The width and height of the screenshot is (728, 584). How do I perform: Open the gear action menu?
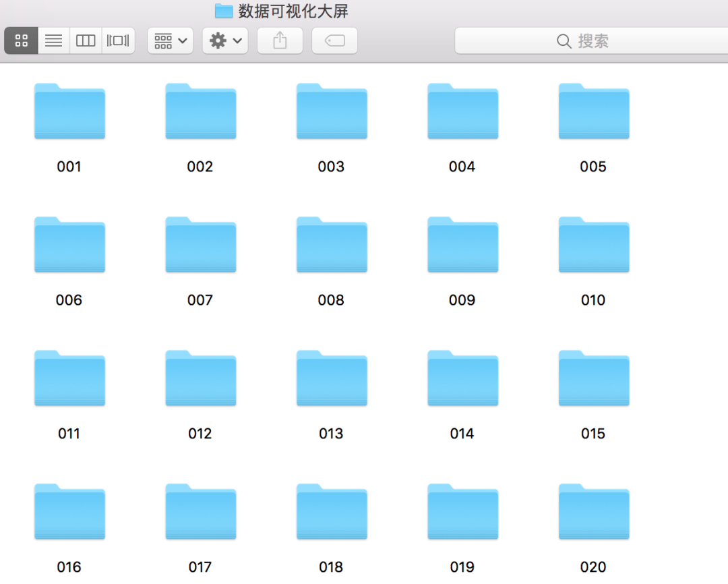pos(225,41)
